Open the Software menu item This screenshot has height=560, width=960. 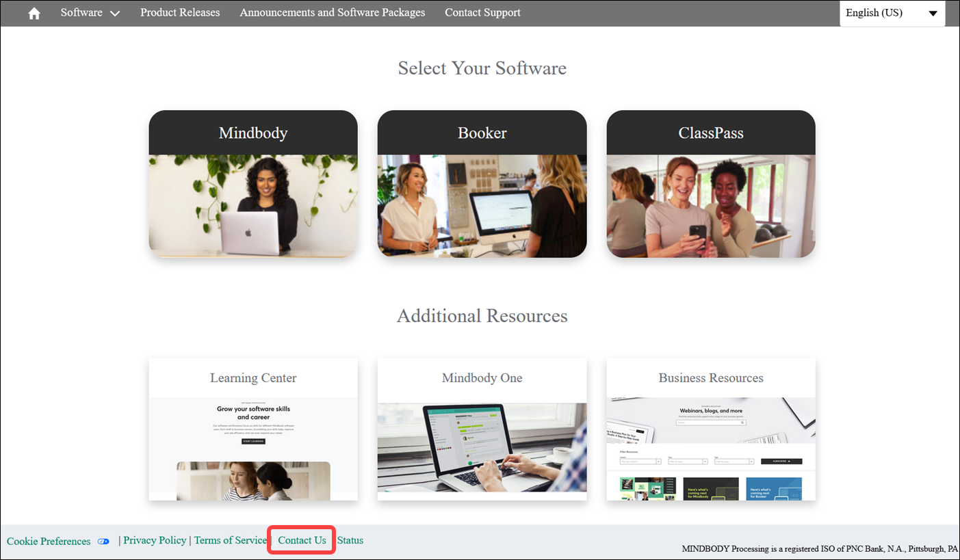coord(81,12)
